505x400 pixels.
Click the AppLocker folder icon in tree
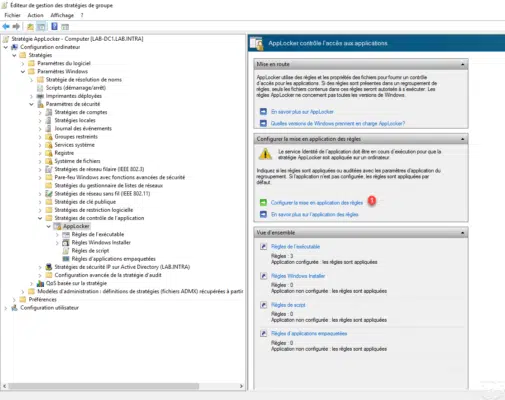58,226
